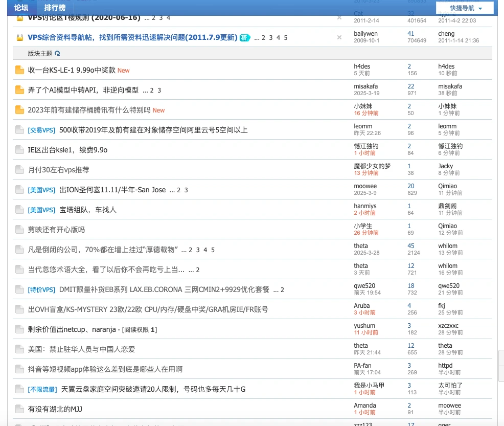The image size is (504, 426).
Task: Click the lock icon of VPS综合资料导航帖
Action: tap(19, 37)
